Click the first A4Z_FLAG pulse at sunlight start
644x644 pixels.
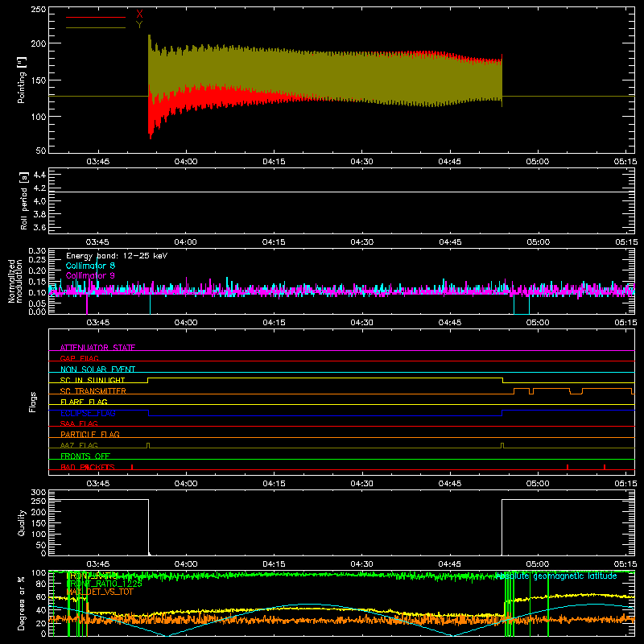(x=148, y=446)
